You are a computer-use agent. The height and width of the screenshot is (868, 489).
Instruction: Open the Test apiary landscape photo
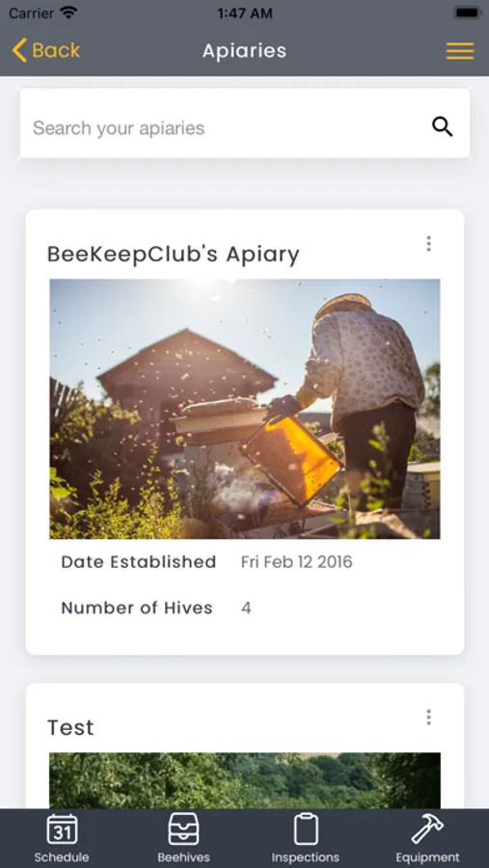(245, 780)
